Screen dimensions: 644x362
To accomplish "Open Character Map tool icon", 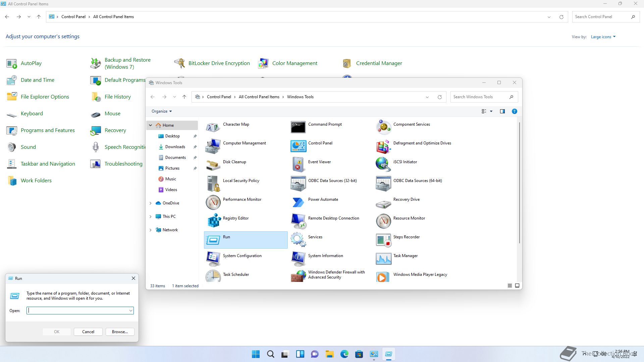I will [213, 127].
